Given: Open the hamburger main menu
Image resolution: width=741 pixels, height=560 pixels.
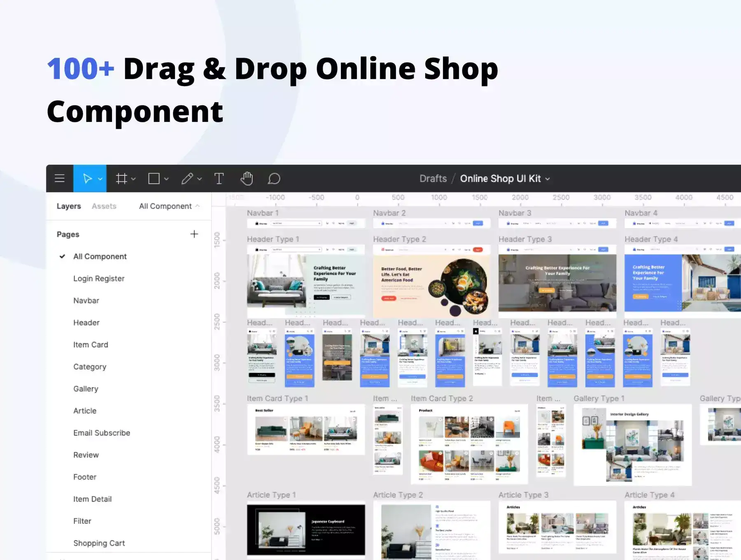Looking at the screenshot, I should pos(60,178).
